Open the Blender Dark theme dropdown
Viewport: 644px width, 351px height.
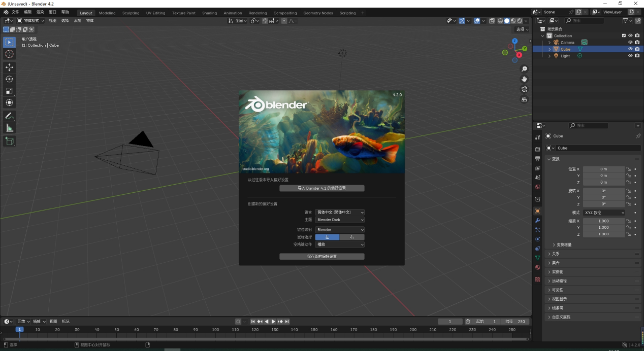(340, 220)
